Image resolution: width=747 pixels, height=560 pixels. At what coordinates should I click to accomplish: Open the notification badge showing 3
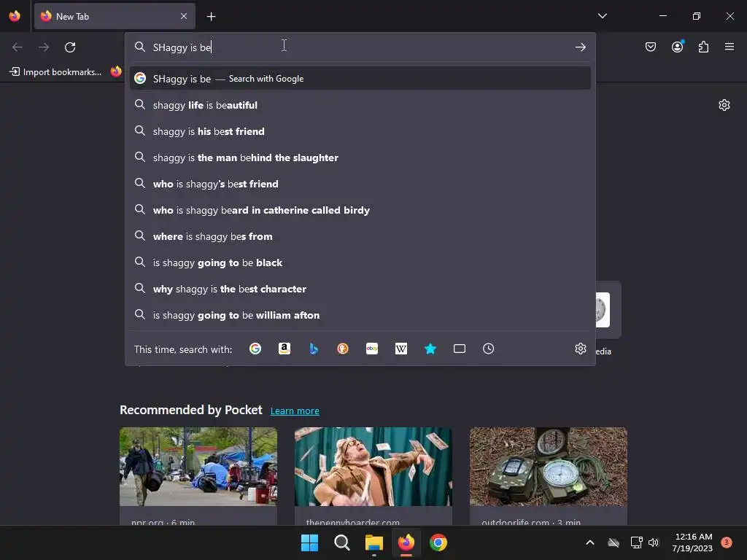pyautogui.click(x=726, y=542)
